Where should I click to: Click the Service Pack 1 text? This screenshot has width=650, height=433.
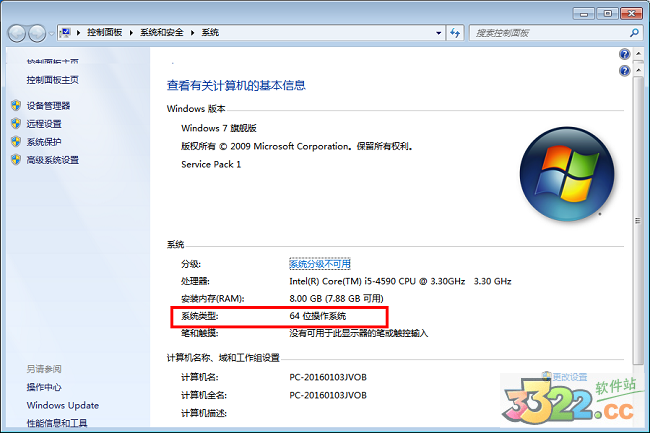coord(211,164)
